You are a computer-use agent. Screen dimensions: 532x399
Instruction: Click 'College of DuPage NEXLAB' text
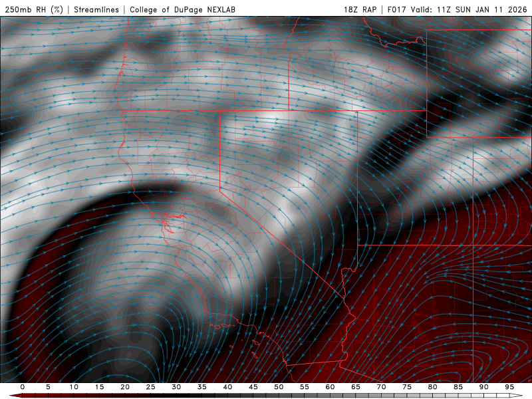182,9
